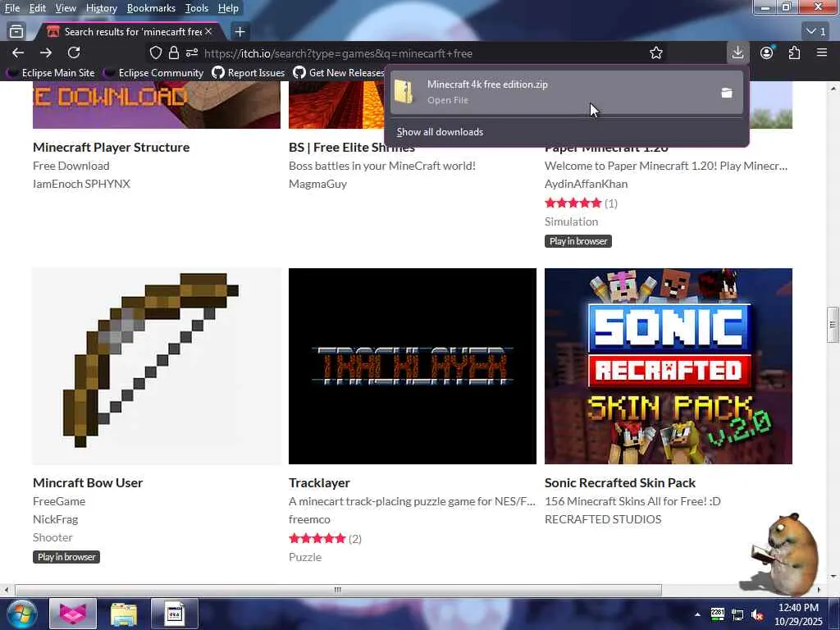
Task: Open the Firefox View button
Action: pos(16,32)
